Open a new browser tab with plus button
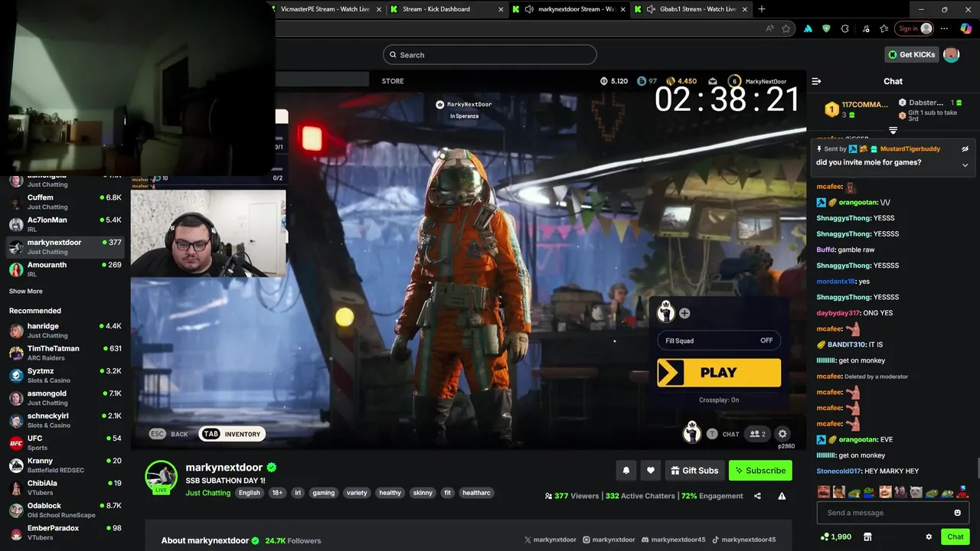This screenshot has width=980, height=551. [x=762, y=9]
